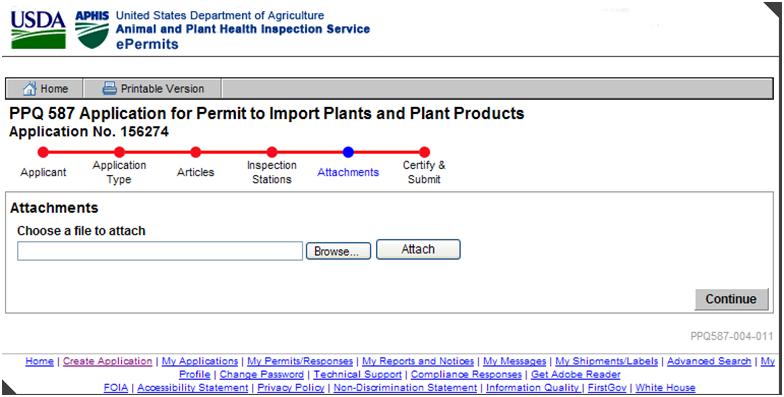Image resolution: width=784 pixels, height=397 pixels.
Task: Open the Get Adobe Reader link
Action: coord(576,374)
